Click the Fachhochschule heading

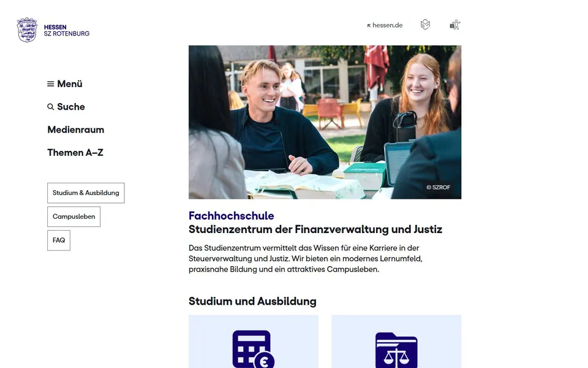point(232,215)
